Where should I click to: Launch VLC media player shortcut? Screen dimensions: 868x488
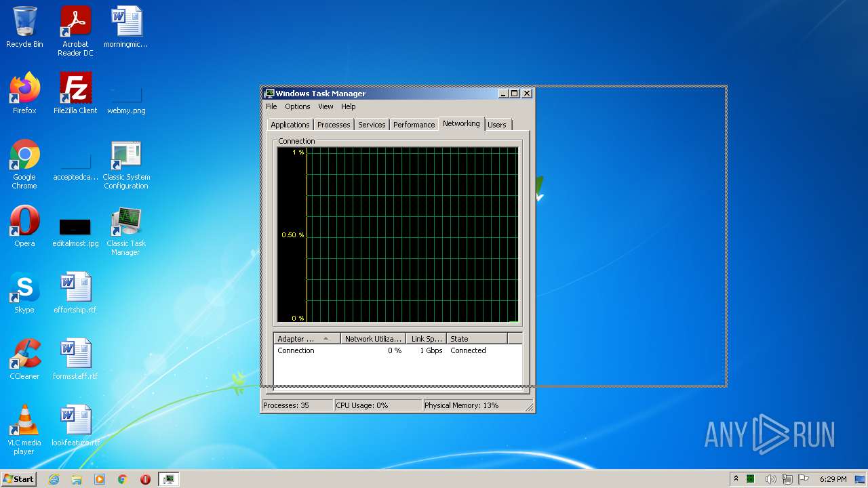(x=24, y=430)
